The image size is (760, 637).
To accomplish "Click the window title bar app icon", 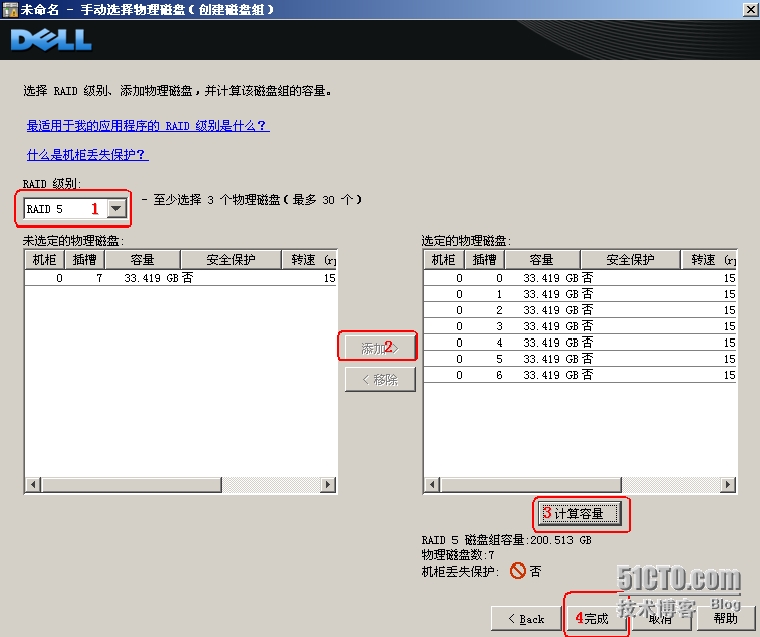I will pos(10,9).
